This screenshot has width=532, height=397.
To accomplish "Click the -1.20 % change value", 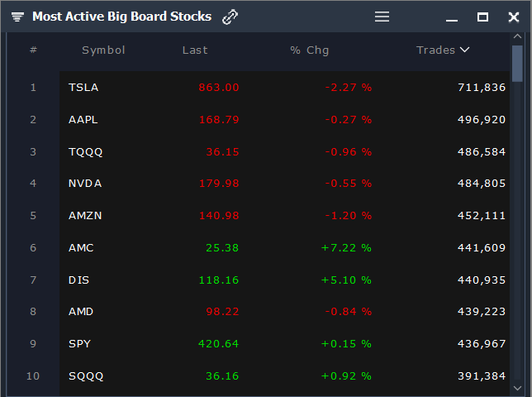I will coord(348,216).
